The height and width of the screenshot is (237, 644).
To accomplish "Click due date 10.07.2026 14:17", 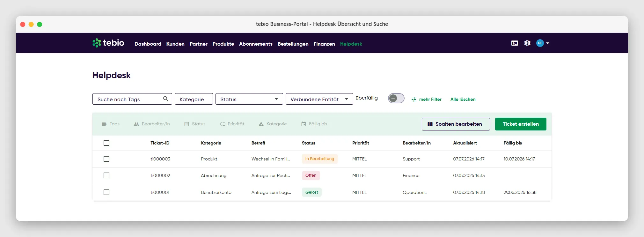I will coord(519,159).
